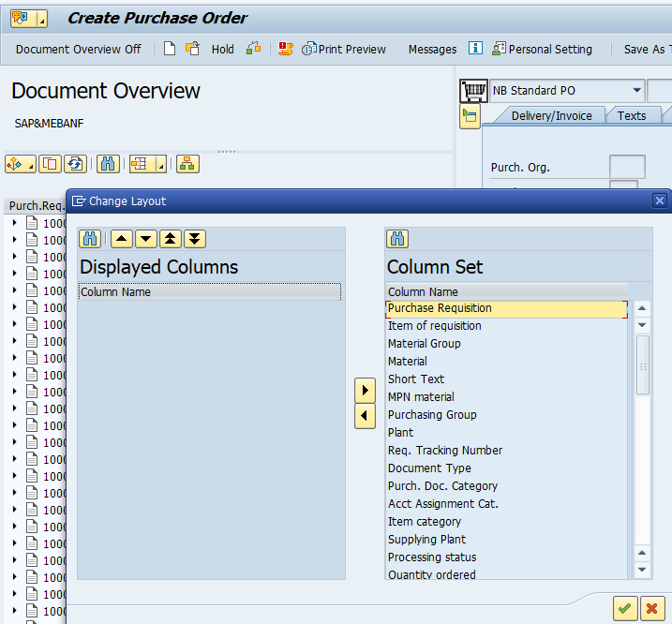
Task: Click the red X cancel button in dialog
Action: click(x=652, y=608)
